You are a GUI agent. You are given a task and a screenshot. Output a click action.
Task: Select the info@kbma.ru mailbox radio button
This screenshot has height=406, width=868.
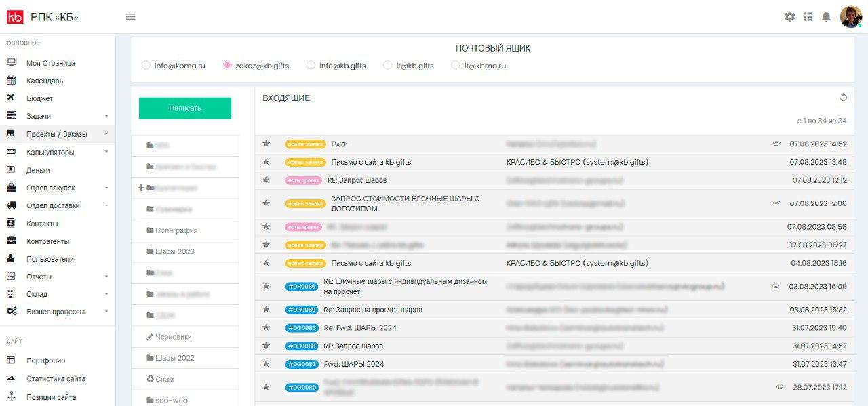(x=146, y=66)
